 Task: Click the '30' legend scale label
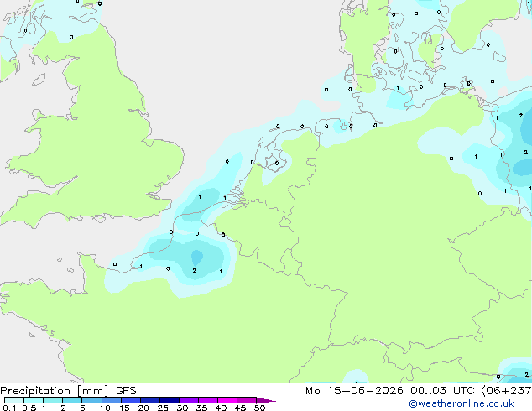tap(182, 408)
